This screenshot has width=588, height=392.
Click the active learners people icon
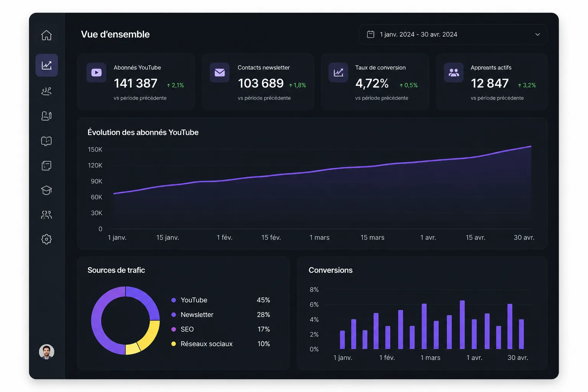point(454,72)
